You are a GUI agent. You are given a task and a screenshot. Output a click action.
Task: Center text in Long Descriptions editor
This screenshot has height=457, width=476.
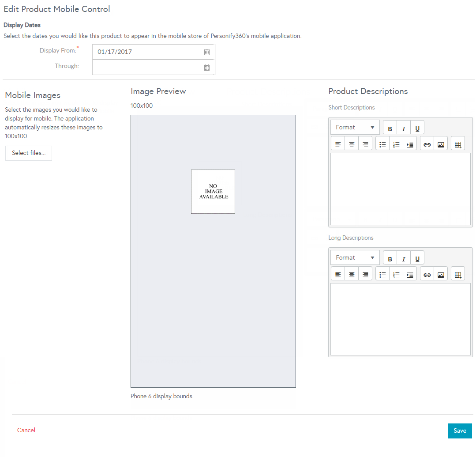point(352,274)
